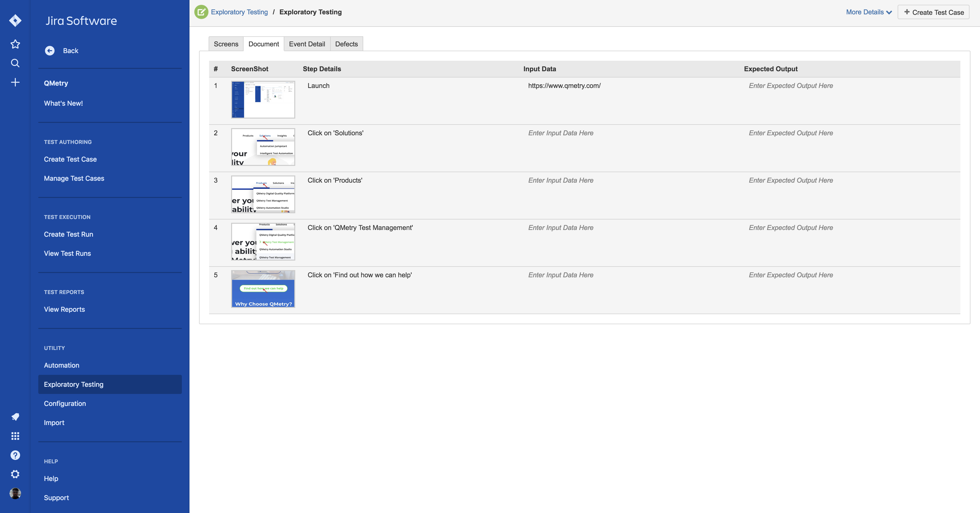
Task: Edit step details Click on 'Products'
Action: click(x=335, y=180)
